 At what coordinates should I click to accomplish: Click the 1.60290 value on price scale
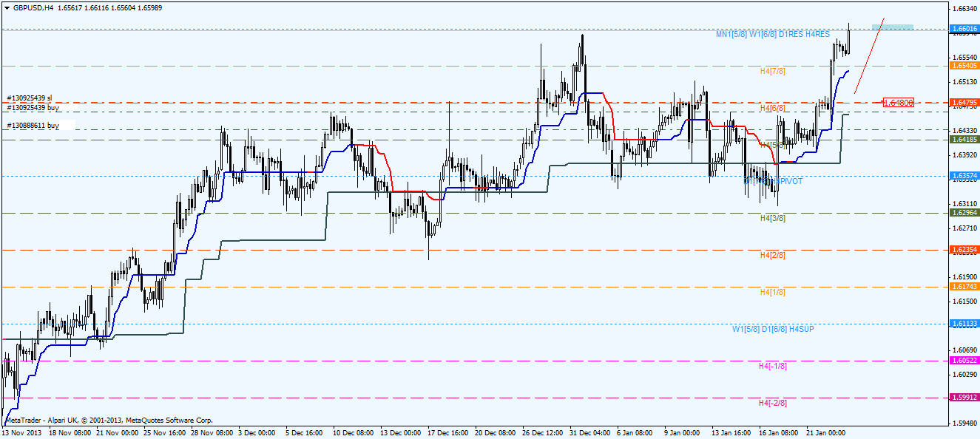[x=964, y=374]
